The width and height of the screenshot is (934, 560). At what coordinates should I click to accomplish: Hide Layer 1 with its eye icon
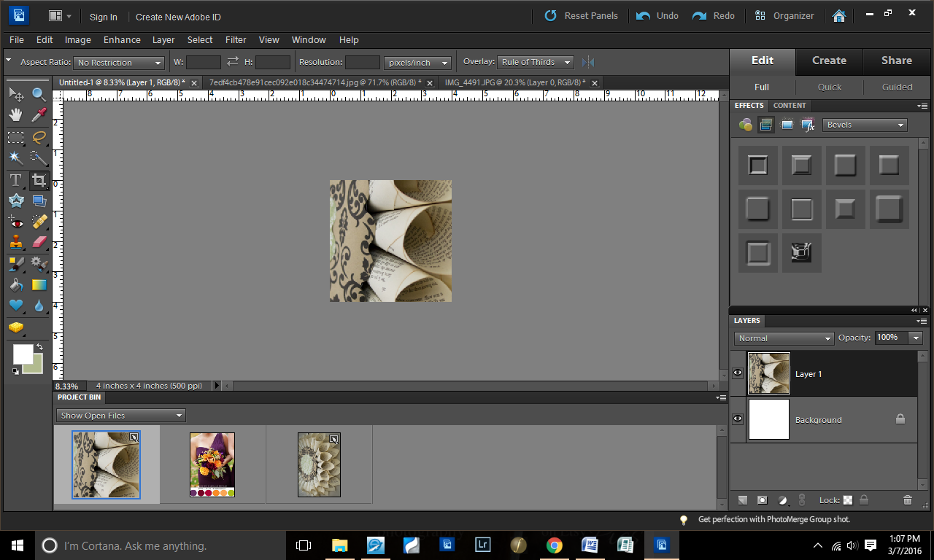click(x=738, y=373)
